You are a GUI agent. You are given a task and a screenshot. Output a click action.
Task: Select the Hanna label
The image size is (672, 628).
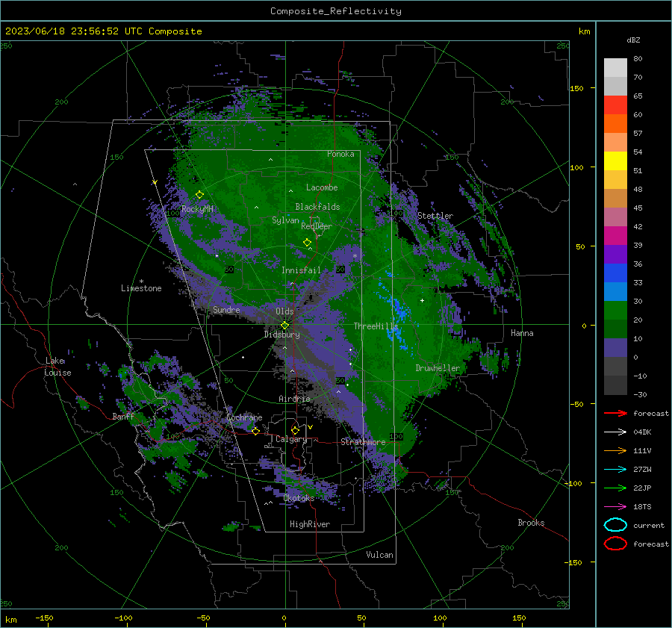[522, 333]
